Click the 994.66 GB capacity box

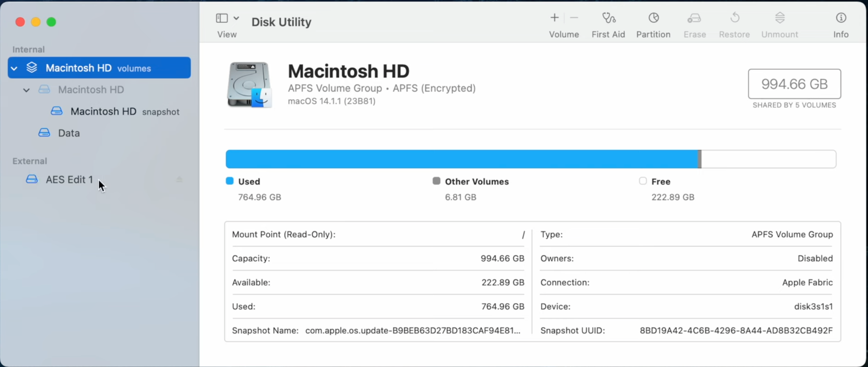point(794,84)
